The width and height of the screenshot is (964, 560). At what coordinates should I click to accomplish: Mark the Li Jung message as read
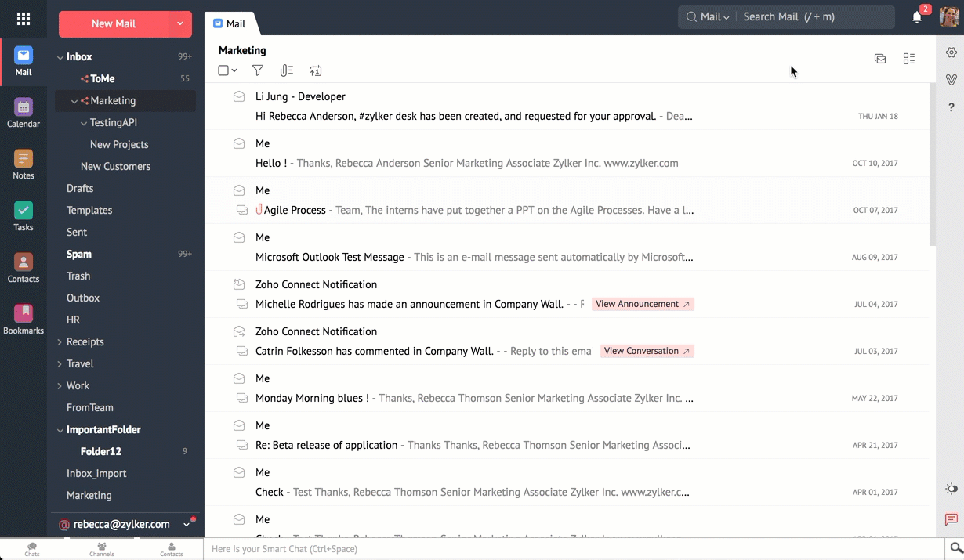coord(238,96)
